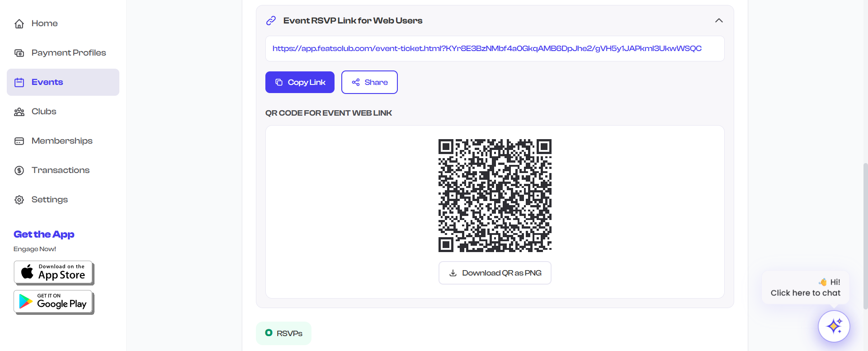
Task: Click the Share button
Action: pos(369,82)
